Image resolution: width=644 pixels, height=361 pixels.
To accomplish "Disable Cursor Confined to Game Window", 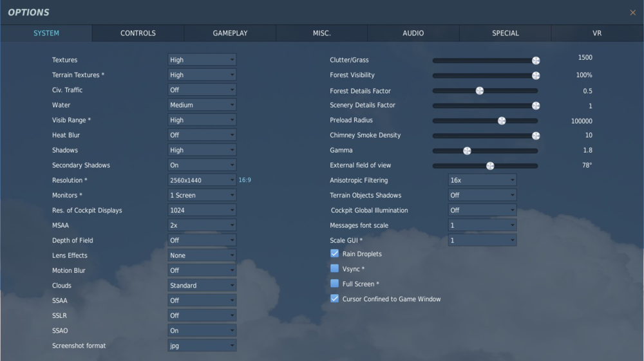I will [334, 299].
